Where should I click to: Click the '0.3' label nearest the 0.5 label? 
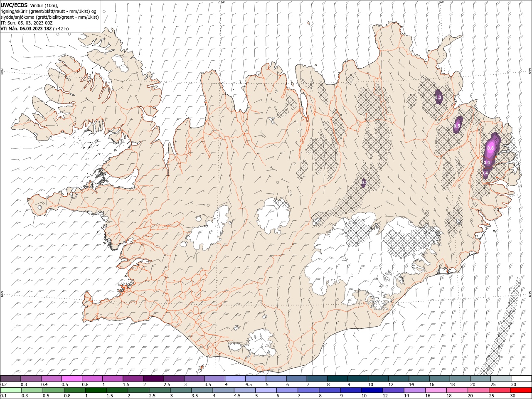(438, 97)
